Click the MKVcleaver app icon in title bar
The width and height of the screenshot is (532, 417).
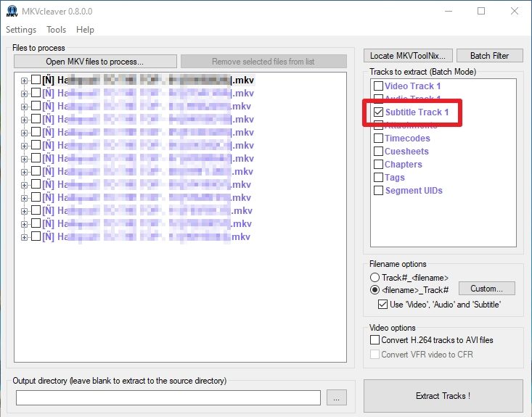[x=12, y=11]
